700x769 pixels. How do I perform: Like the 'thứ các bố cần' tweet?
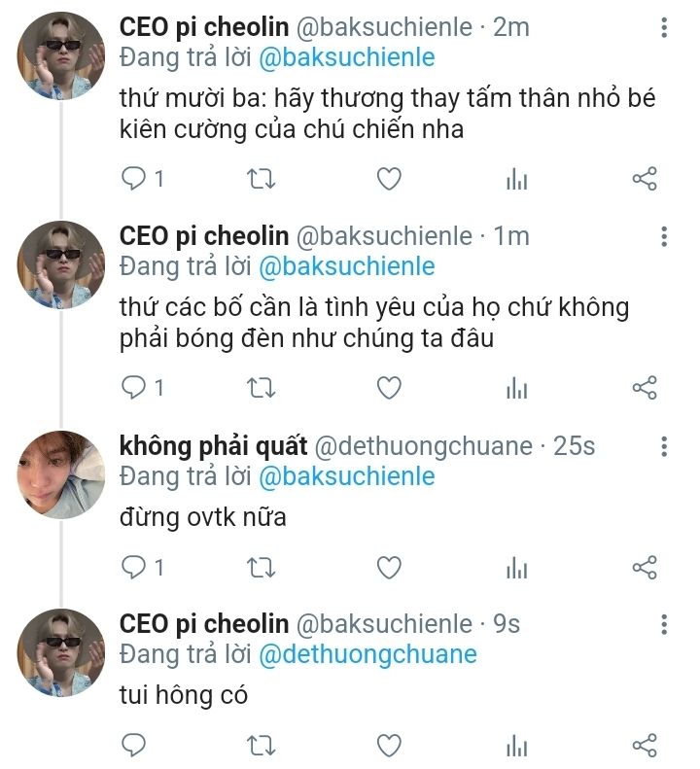coord(389,388)
